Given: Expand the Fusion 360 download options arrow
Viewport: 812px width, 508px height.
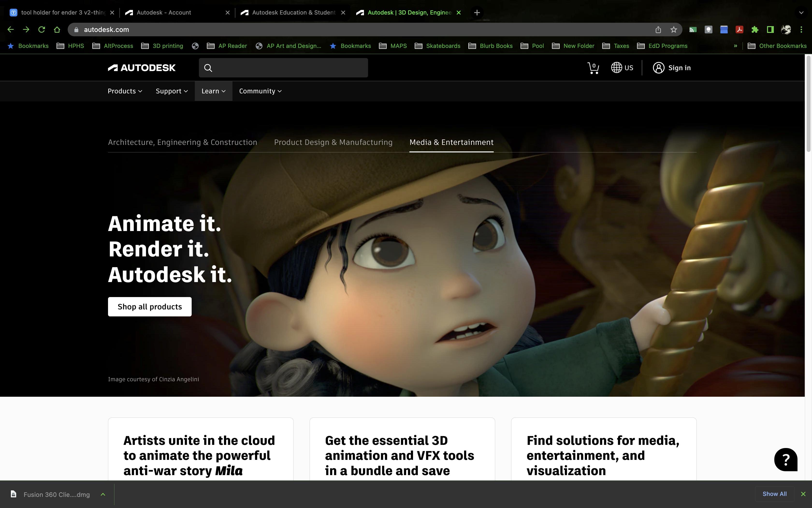Looking at the screenshot, I should [103, 494].
